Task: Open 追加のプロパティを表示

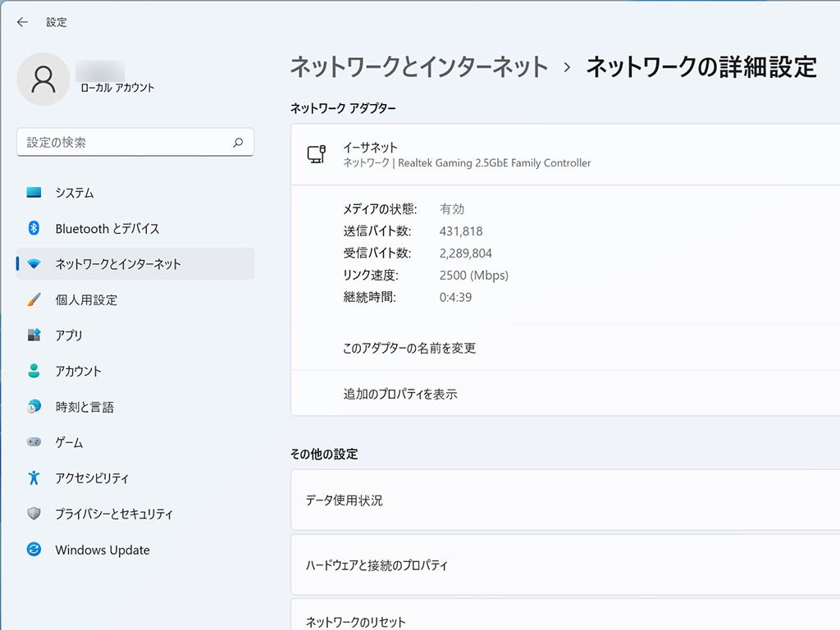Action: coord(400,395)
